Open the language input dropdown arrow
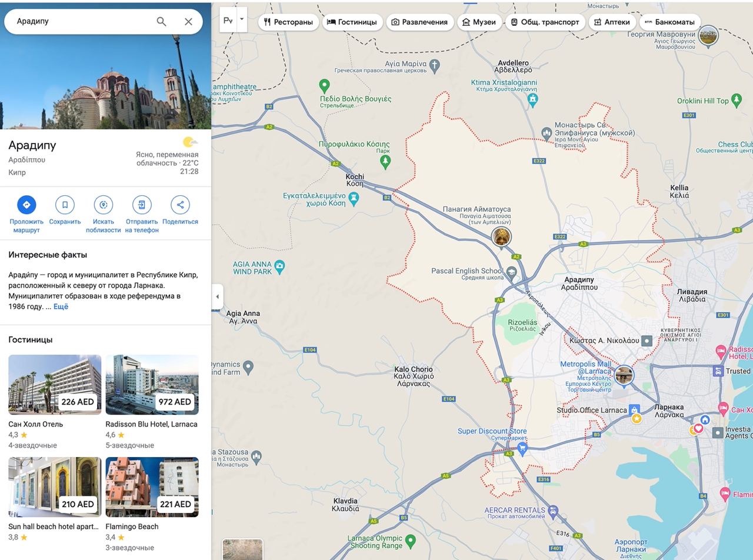753x560 pixels. [x=242, y=19]
